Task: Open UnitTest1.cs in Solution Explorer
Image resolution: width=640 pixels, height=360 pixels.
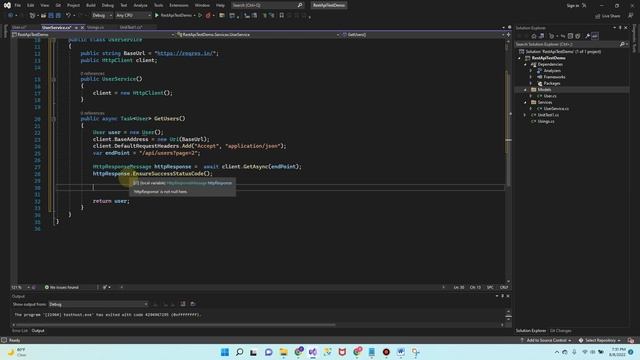Action: [548, 115]
